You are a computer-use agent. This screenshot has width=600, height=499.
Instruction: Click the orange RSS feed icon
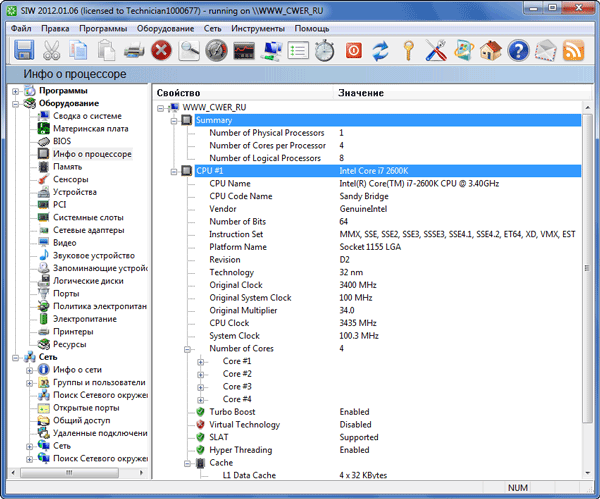(572, 50)
